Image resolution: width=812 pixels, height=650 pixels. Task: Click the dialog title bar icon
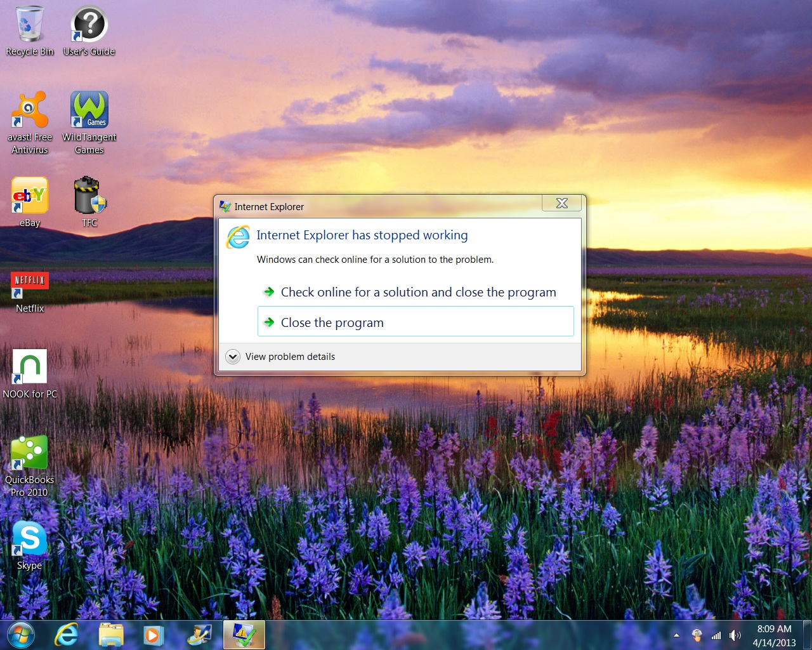(225, 206)
